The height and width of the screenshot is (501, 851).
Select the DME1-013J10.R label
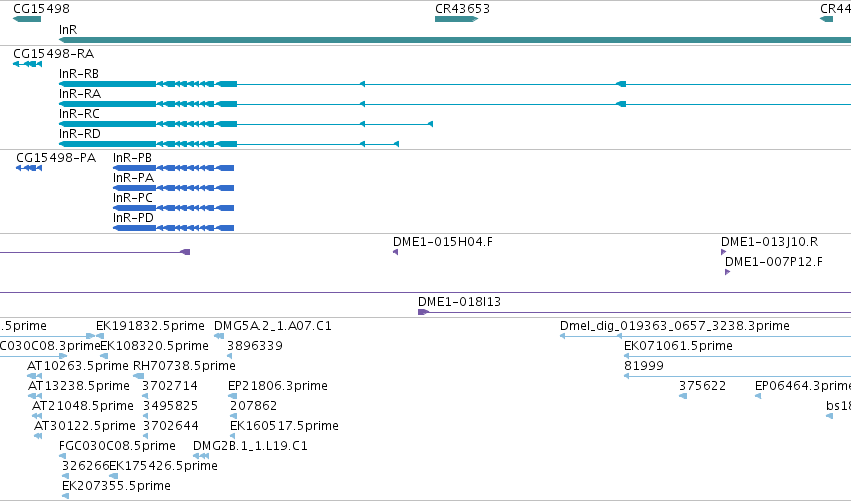click(x=770, y=242)
